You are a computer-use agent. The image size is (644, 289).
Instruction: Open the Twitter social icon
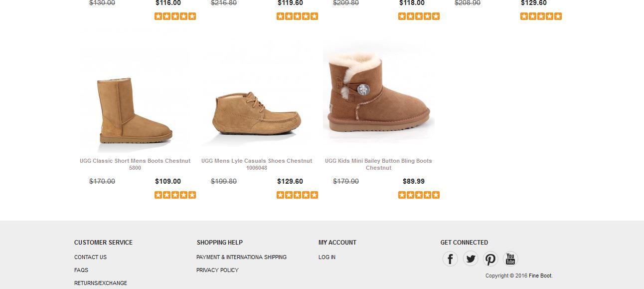471,259
